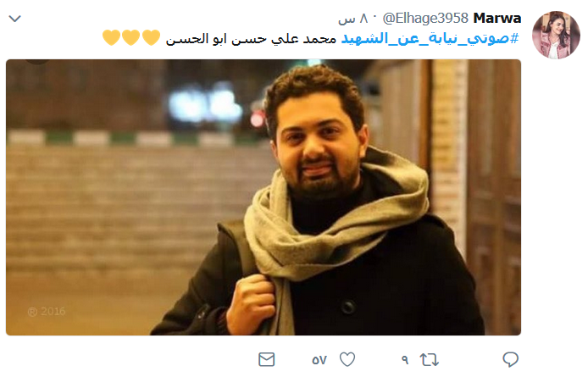Open the tweet options chevron menu
The width and height of the screenshot is (588, 377).
[x=14, y=19]
